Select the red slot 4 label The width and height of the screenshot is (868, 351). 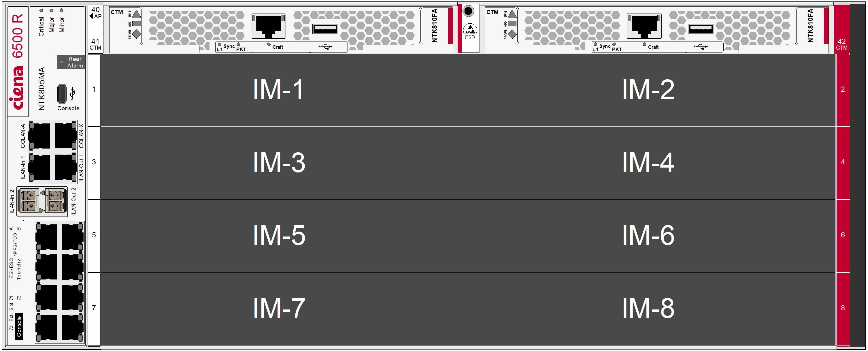click(x=843, y=162)
